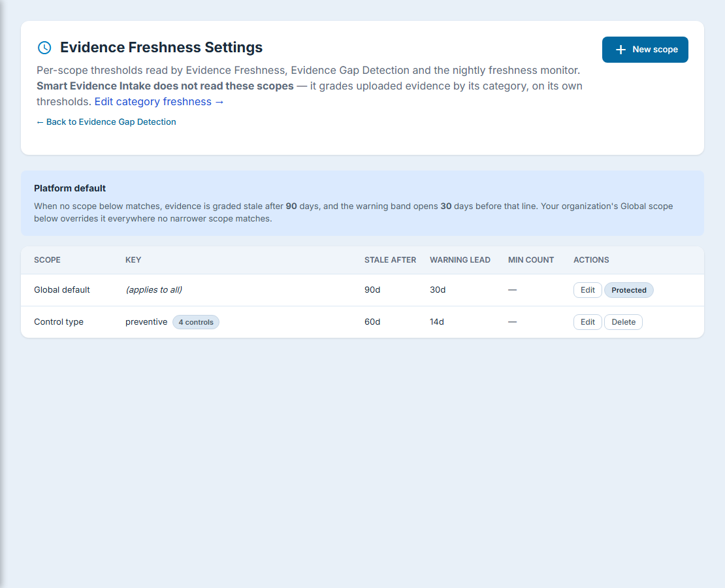Edit the Global default scope
The width and height of the screenshot is (725, 588).
(x=587, y=290)
